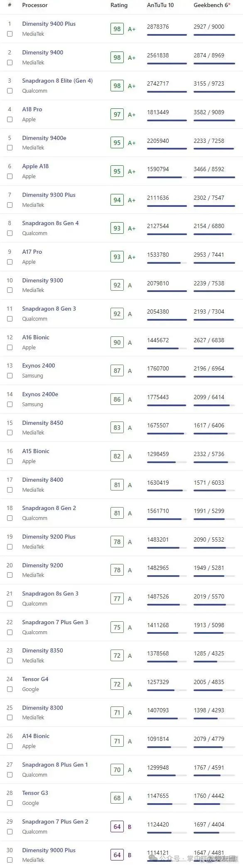The width and height of the screenshot is (243, 868).
Task: Click the 98 rating badge for Dimensity 9400
Action: (117, 58)
